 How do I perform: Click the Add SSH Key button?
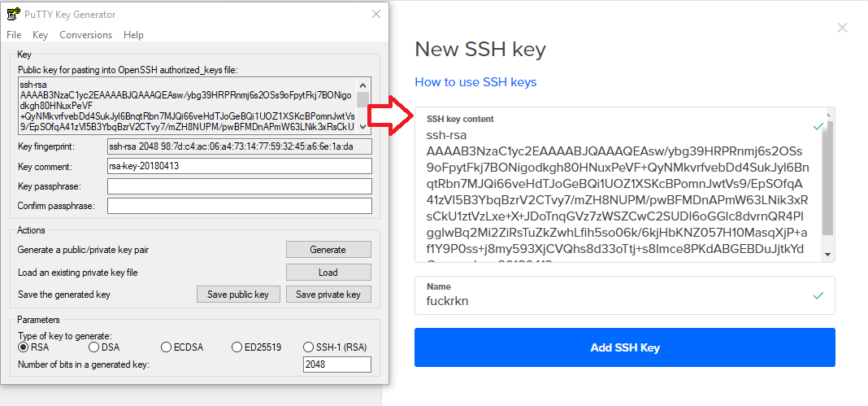[624, 348]
